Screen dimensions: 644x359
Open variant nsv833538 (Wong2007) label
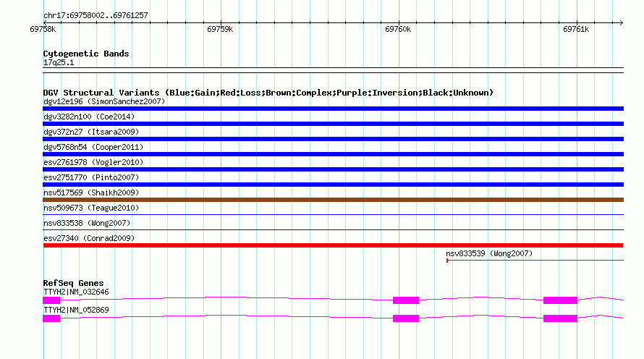point(87,223)
